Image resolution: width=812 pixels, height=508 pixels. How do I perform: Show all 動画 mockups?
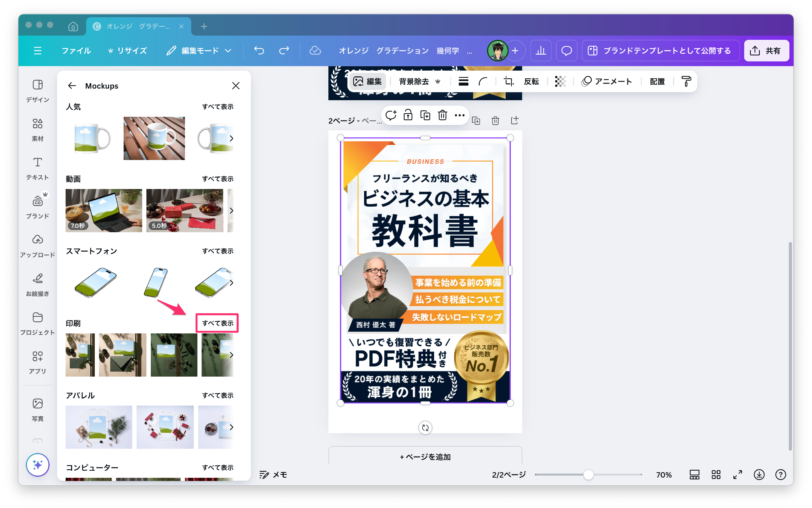[x=218, y=179]
